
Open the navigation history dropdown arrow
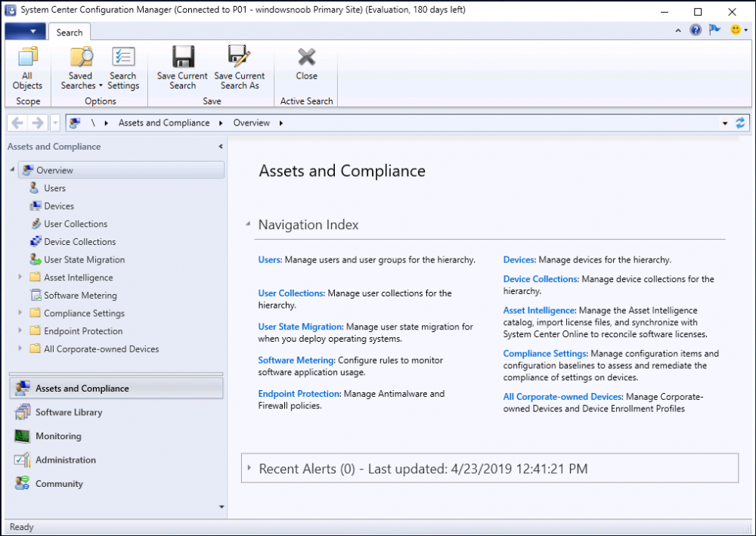coord(55,123)
